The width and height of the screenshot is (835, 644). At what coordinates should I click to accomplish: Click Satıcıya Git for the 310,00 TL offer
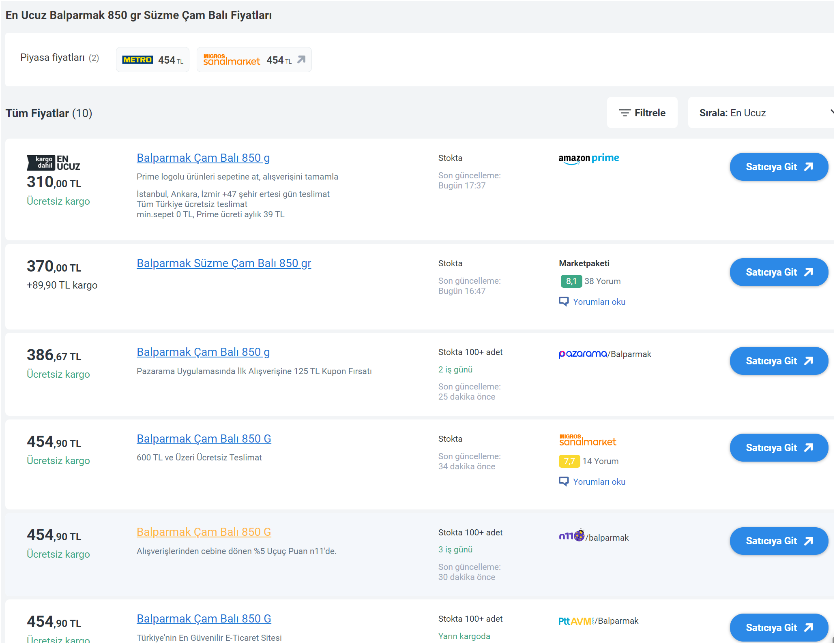pyautogui.click(x=779, y=167)
